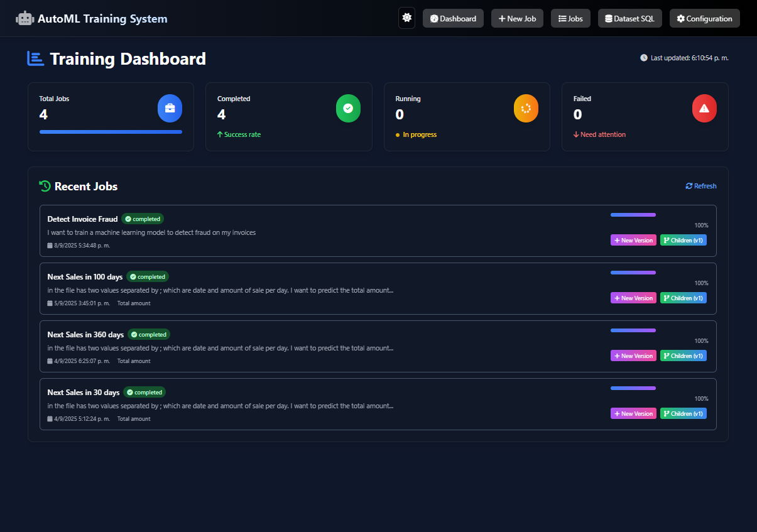This screenshot has height=532, width=757.
Task: Click the robot logo icon
Action: click(25, 19)
